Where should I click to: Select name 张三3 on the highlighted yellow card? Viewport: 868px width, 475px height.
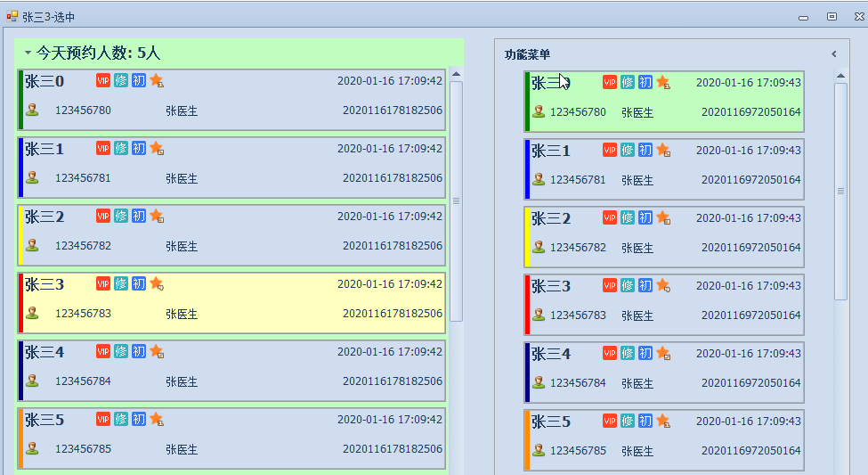coord(45,284)
